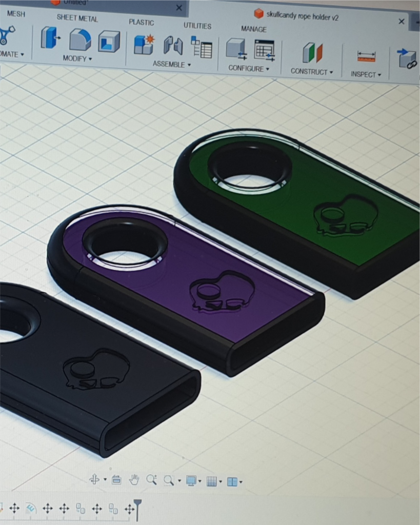The width and height of the screenshot is (420, 525).
Task: Click the Look At icon
Action: click(x=116, y=480)
